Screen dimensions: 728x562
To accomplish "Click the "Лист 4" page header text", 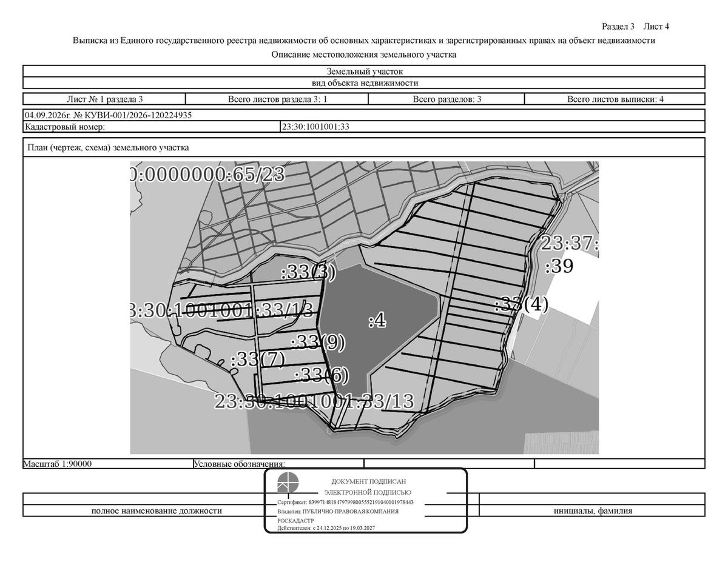I will pos(656,27).
